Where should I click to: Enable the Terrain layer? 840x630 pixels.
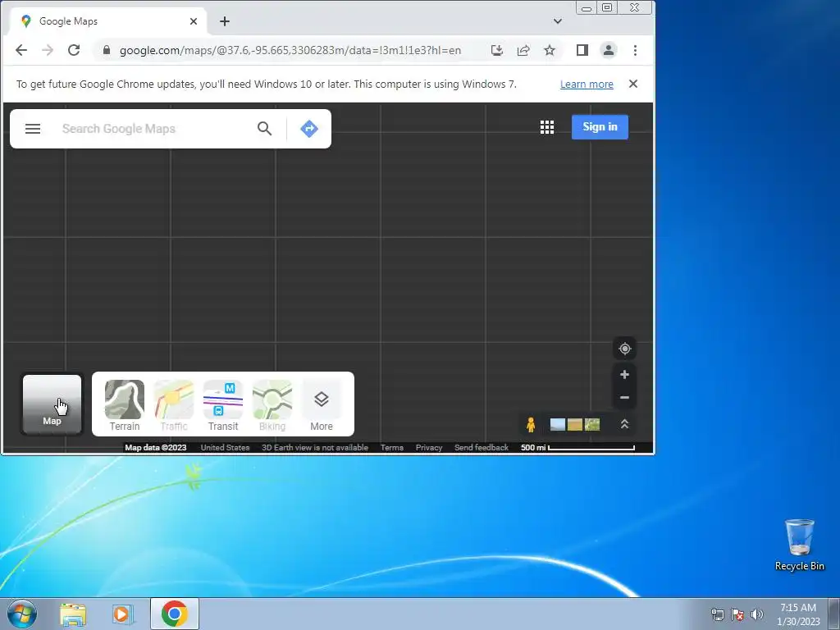pos(125,405)
